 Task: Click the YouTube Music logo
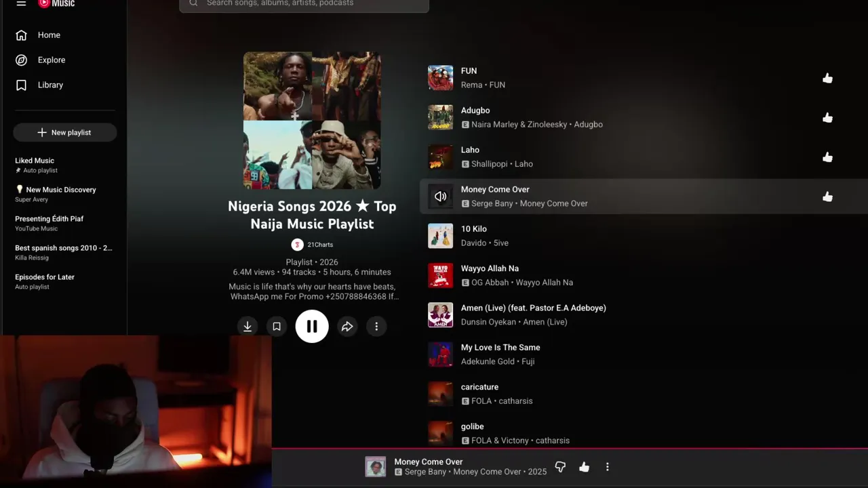pos(56,3)
